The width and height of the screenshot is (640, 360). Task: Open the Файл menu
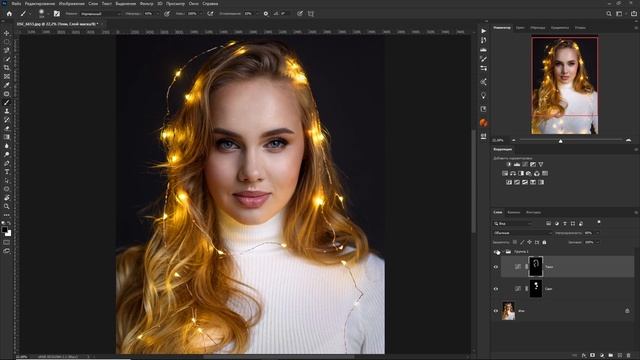(x=16, y=3)
